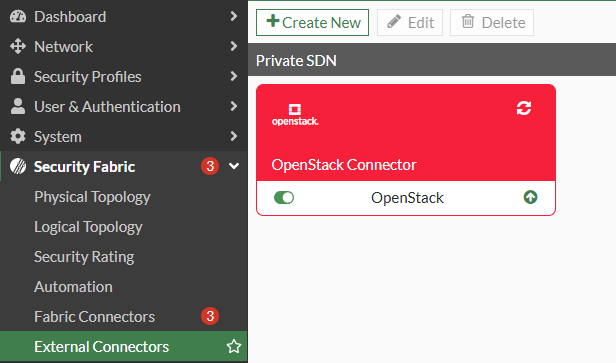Select the OpenStack Connector card title
The height and width of the screenshot is (363, 616).
[x=344, y=165]
